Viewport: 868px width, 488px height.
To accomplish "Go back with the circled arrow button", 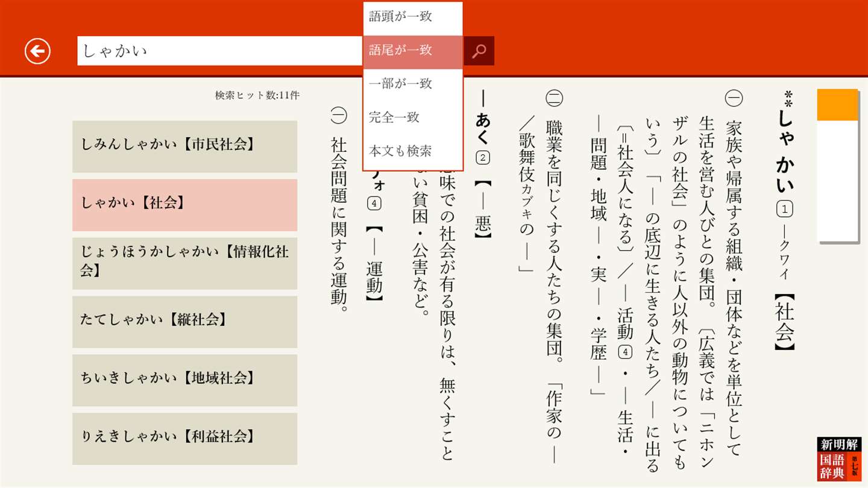I will click(37, 51).
